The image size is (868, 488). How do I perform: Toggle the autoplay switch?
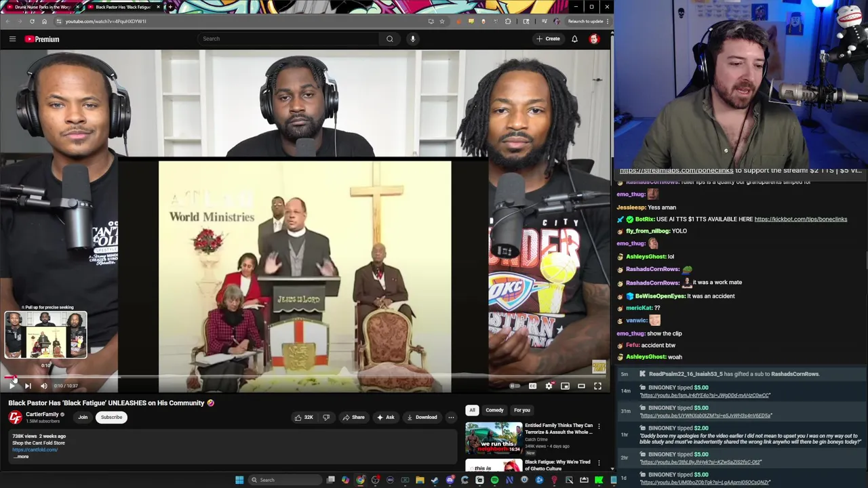[x=515, y=386]
